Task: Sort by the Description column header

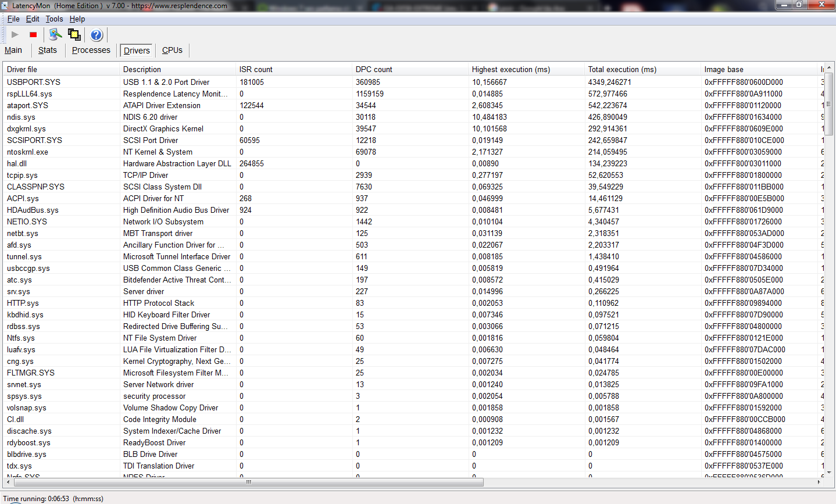Action: [x=177, y=69]
